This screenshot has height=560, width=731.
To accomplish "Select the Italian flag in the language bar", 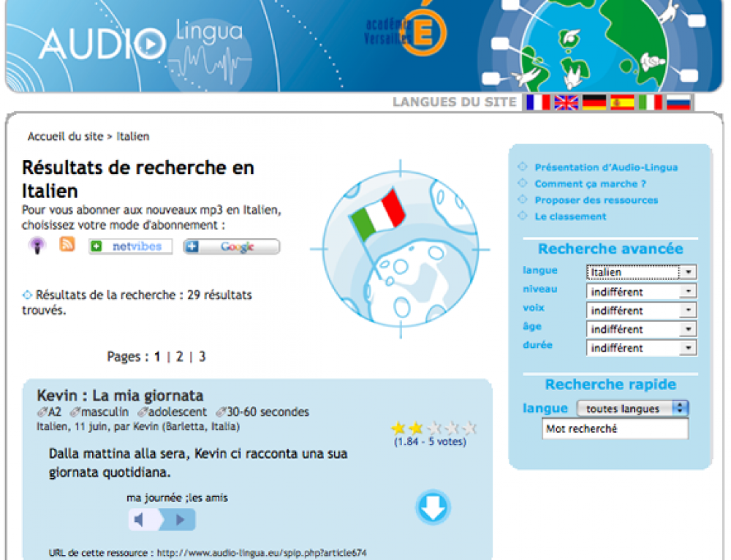I will point(650,102).
